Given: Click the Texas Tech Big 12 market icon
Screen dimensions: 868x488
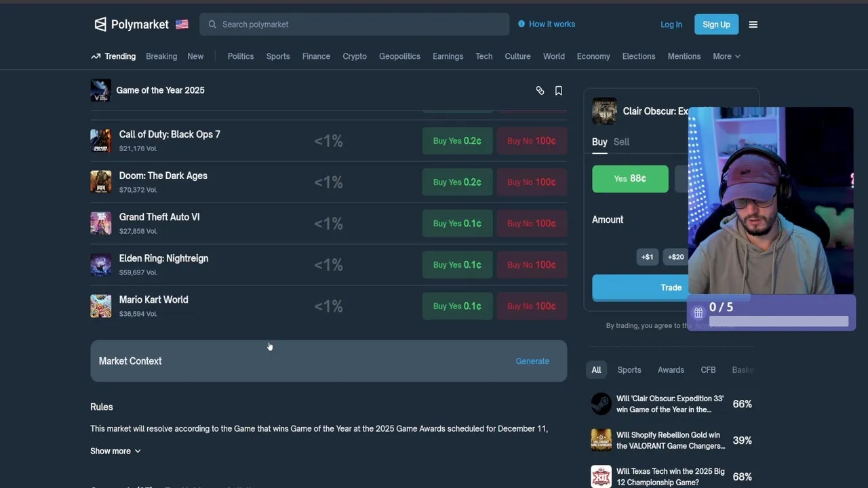Looking at the screenshot, I should click(601, 476).
